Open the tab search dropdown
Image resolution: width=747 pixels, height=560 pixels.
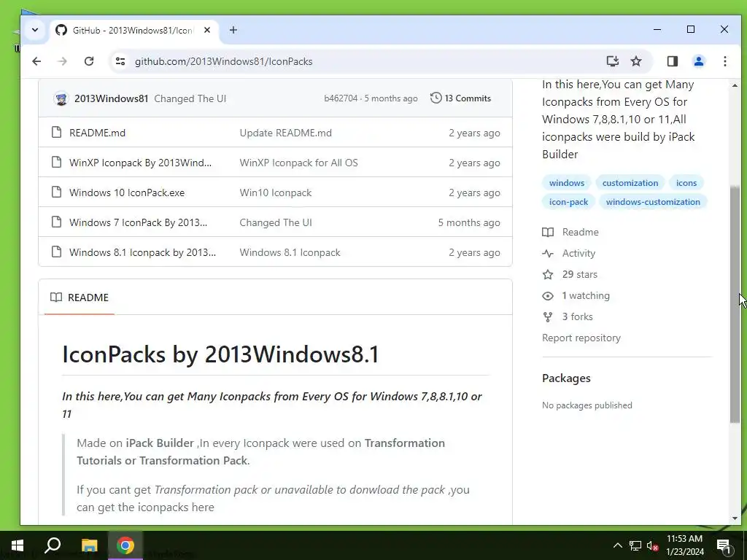tap(35, 30)
